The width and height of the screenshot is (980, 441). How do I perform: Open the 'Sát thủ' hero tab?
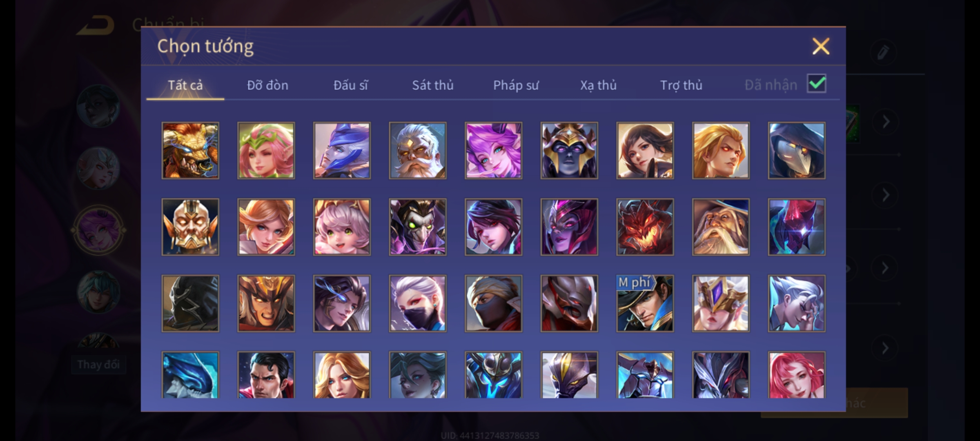click(432, 85)
